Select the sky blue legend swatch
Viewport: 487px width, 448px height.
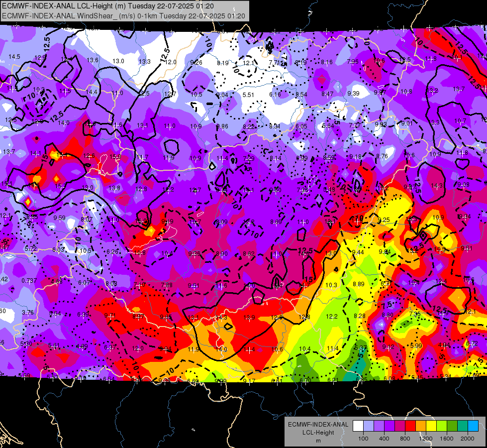click(473, 426)
